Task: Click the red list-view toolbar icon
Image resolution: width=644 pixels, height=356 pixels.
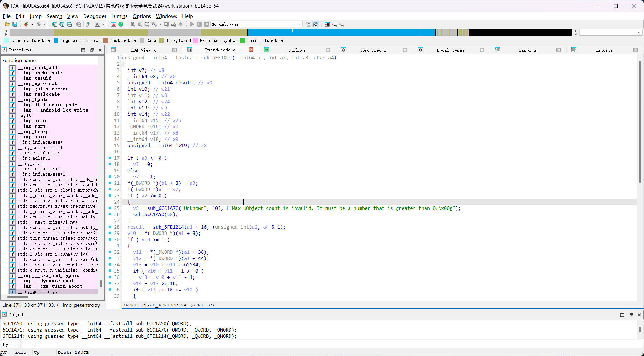Action: [327, 24]
